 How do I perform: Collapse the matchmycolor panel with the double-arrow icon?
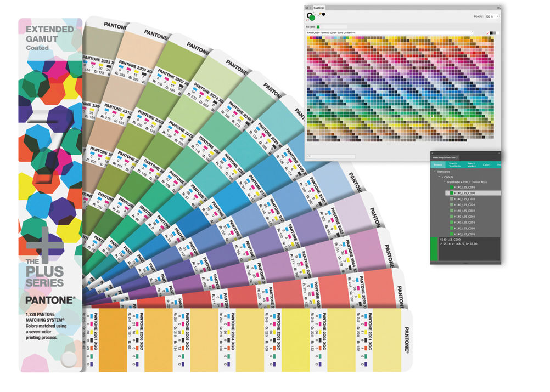pyautogui.click(x=498, y=153)
